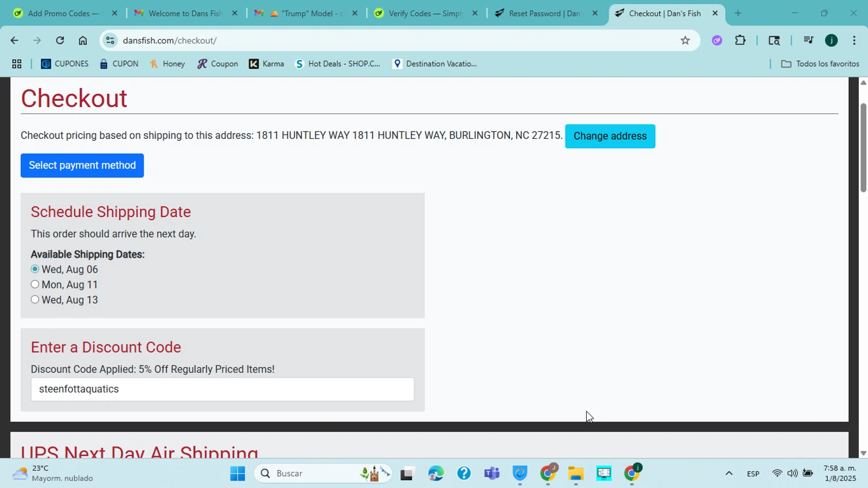Open the Hot Deals - SHOP.C... bookmark
This screenshot has height=488, width=868.
click(x=338, y=64)
